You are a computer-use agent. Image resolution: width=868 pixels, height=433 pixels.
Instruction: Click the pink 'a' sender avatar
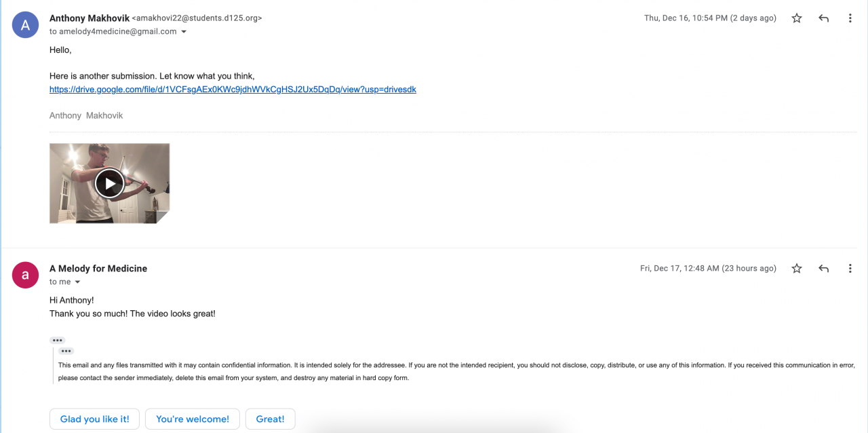click(26, 275)
